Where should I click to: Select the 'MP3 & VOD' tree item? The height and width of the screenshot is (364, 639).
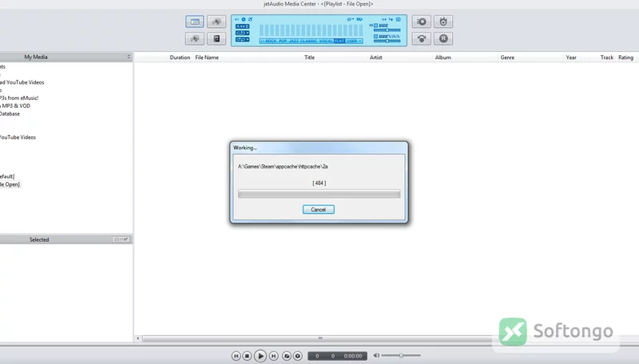(x=15, y=106)
